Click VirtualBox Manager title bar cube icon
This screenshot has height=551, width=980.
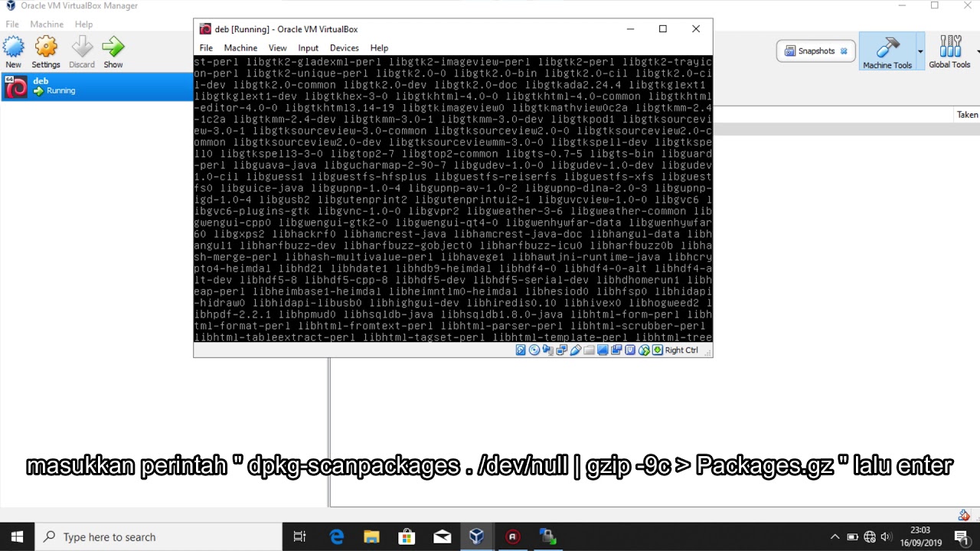tap(11, 5)
